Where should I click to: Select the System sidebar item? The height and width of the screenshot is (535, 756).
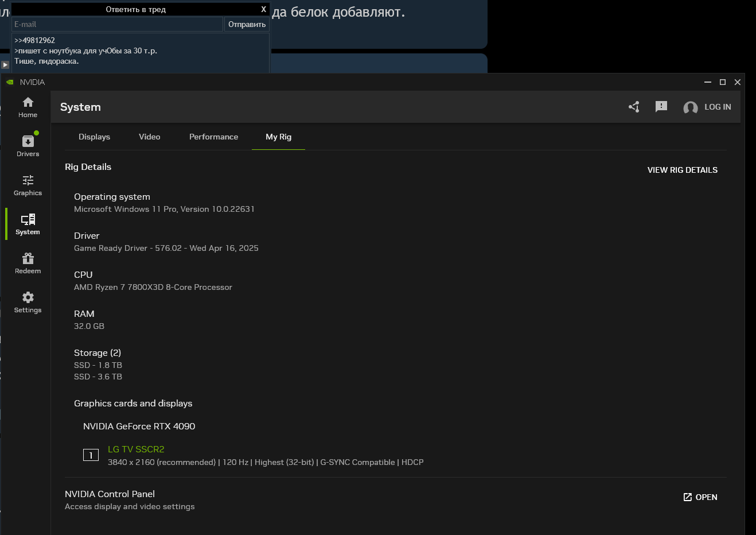[x=28, y=224]
